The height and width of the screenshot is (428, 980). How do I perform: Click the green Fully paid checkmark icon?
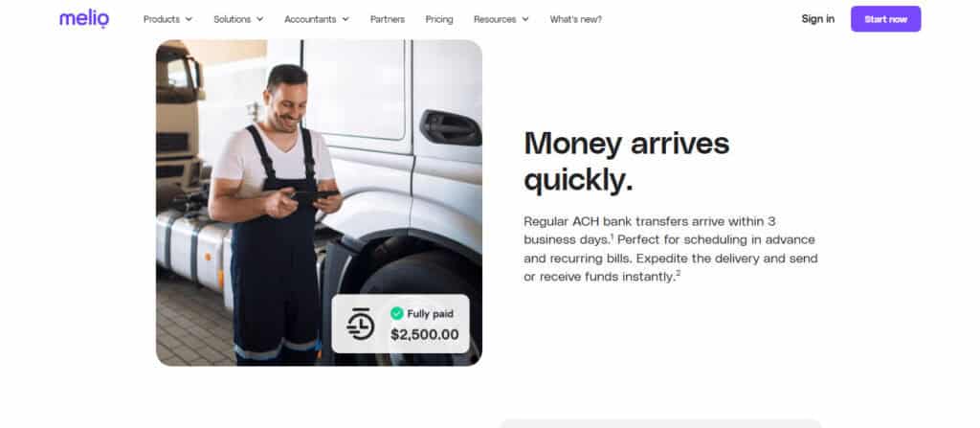(397, 313)
